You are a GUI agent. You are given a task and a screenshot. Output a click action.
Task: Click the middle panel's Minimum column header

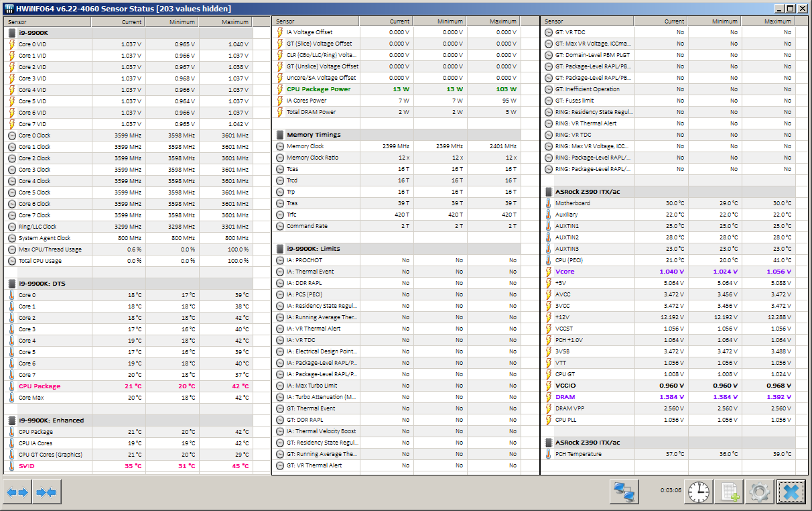pos(439,21)
